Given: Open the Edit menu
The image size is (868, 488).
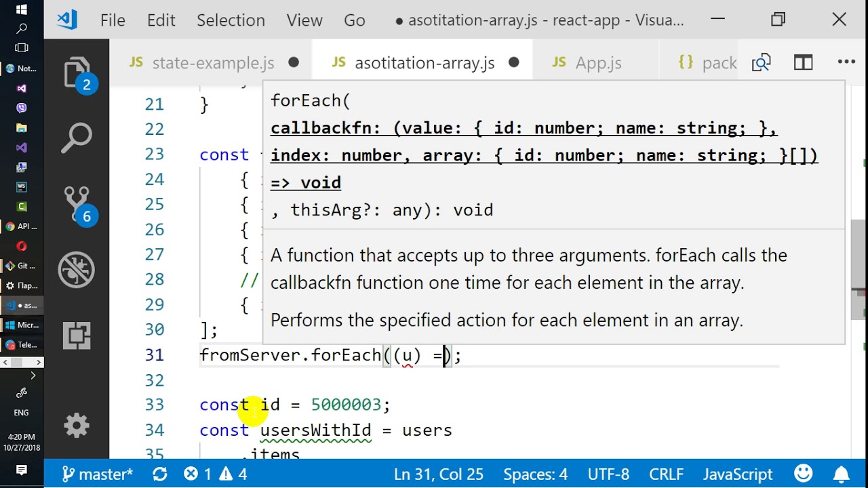Looking at the screenshot, I should pos(161,20).
